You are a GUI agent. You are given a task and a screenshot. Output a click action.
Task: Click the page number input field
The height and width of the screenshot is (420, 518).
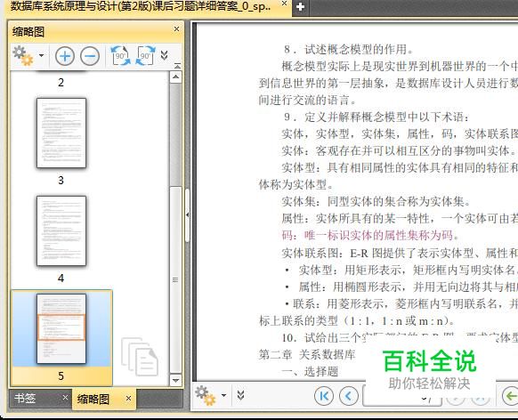402,396
